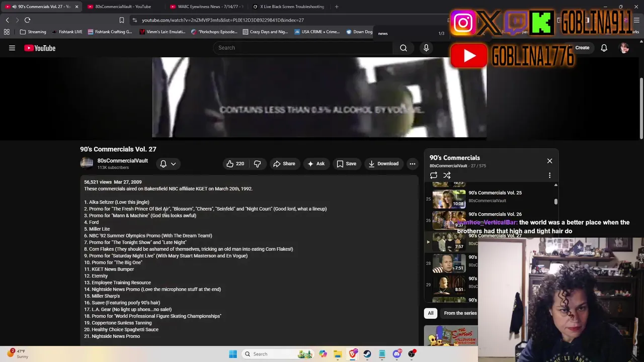Open site settings icon in address bar
Viewport: 644px width, 362px height.
coord(134,20)
